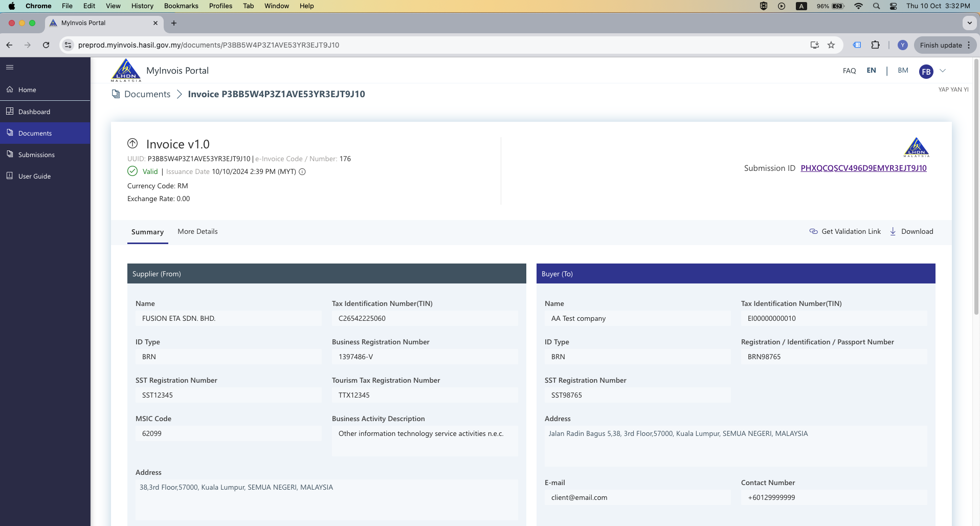Open Chrome extensions puzzle icon
Image resolution: width=980 pixels, height=526 pixels.
pos(875,45)
